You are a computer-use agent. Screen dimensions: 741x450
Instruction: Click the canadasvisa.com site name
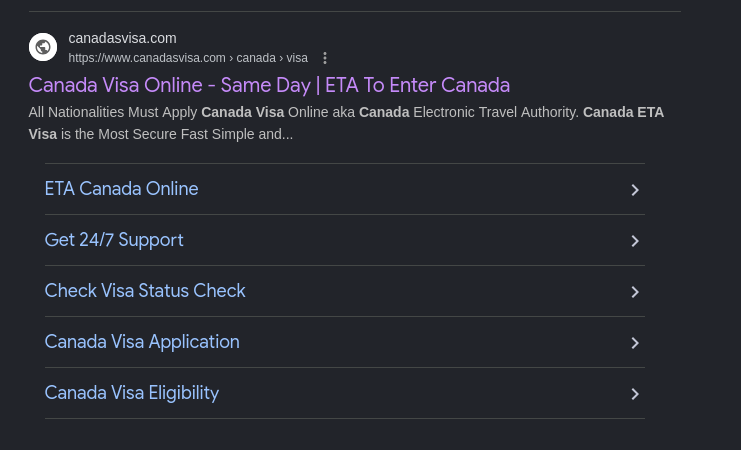pyautogui.click(x=122, y=38)
